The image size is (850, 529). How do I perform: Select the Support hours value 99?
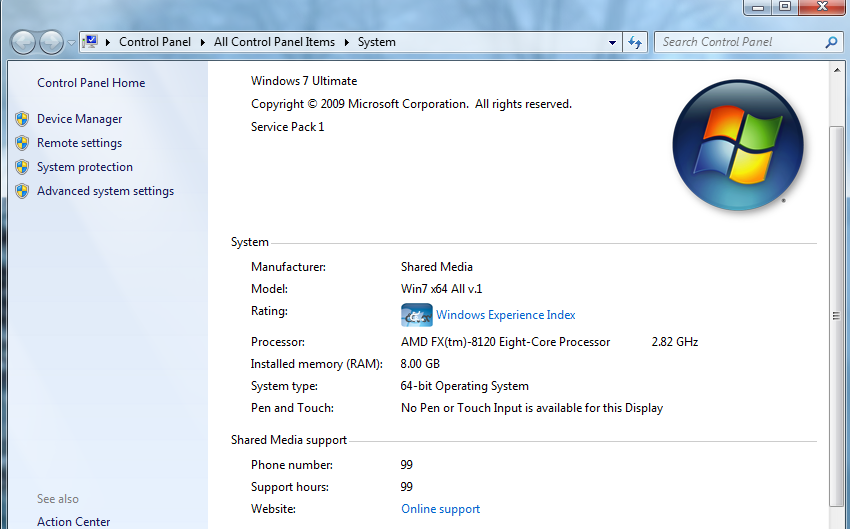click(407, 487)
